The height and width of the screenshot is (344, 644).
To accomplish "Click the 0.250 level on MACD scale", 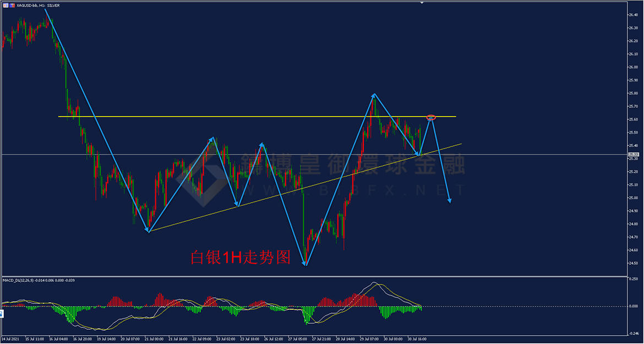I will tap(634, 279).
